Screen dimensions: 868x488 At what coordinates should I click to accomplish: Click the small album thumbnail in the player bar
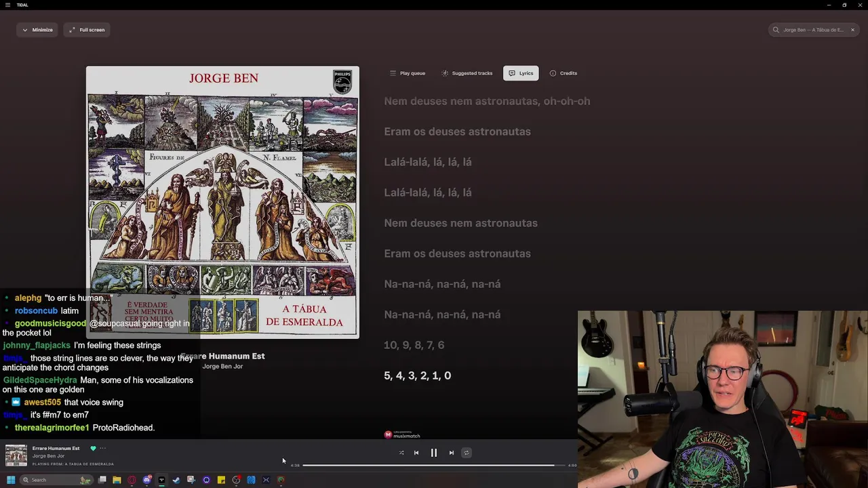(16, 455)
